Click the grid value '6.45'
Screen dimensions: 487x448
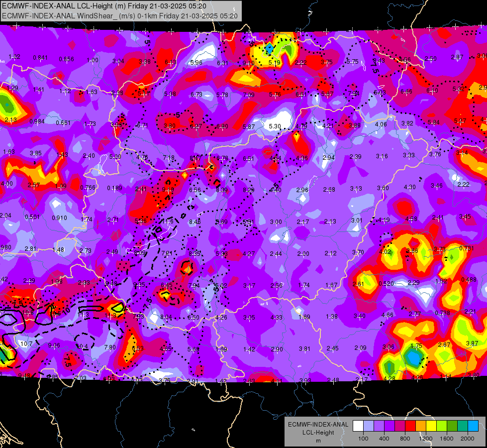click(167, 285)
